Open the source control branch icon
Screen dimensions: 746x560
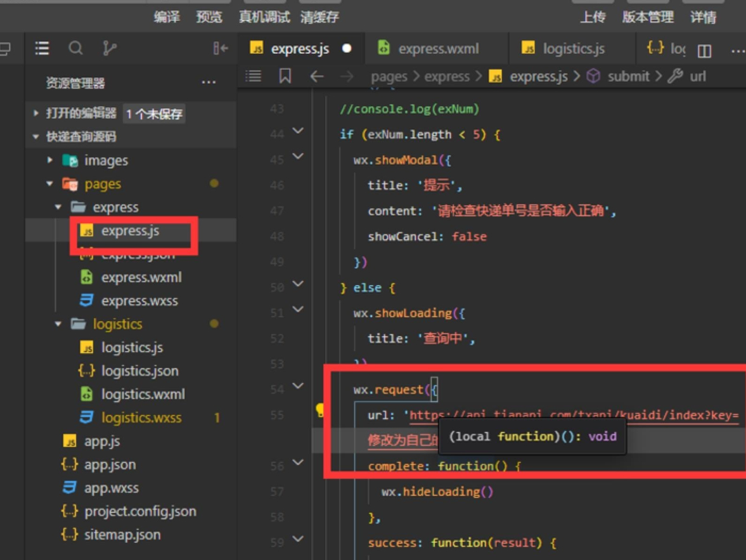tap(110, 48)
